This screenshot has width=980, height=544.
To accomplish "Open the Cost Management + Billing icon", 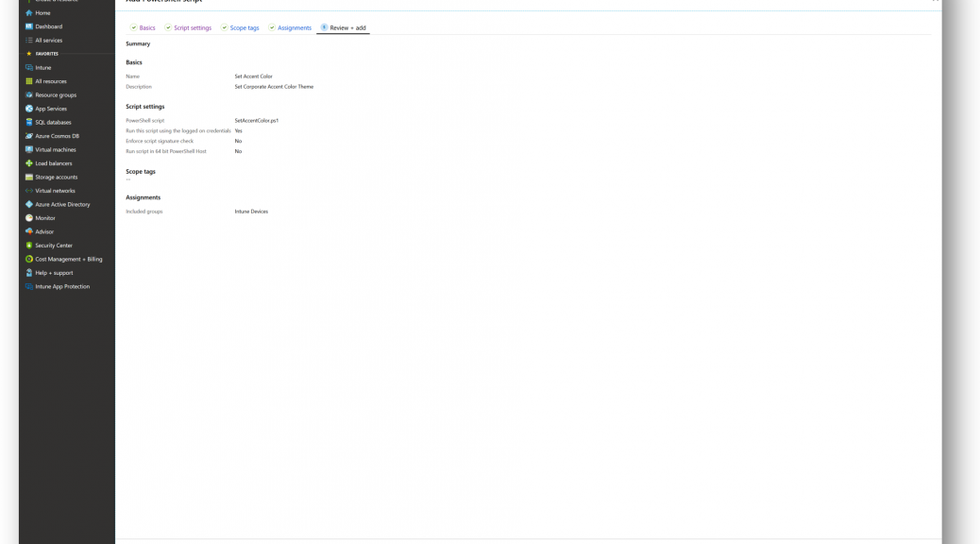I will pos(28,259).
